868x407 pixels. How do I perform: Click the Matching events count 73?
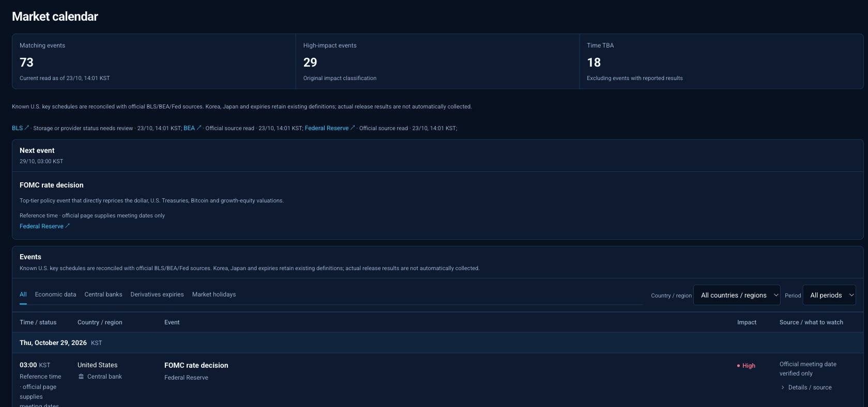26,62
